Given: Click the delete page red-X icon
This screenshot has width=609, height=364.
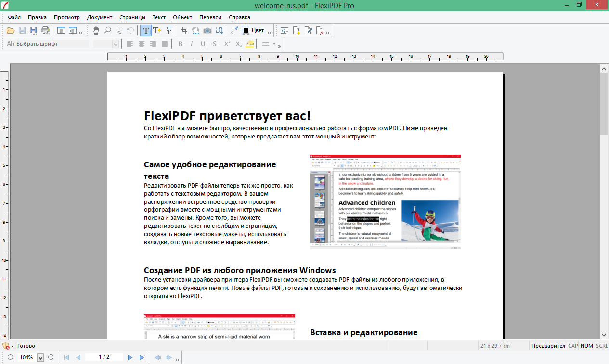Looking at the screenshot, I should tap(319, 30).
